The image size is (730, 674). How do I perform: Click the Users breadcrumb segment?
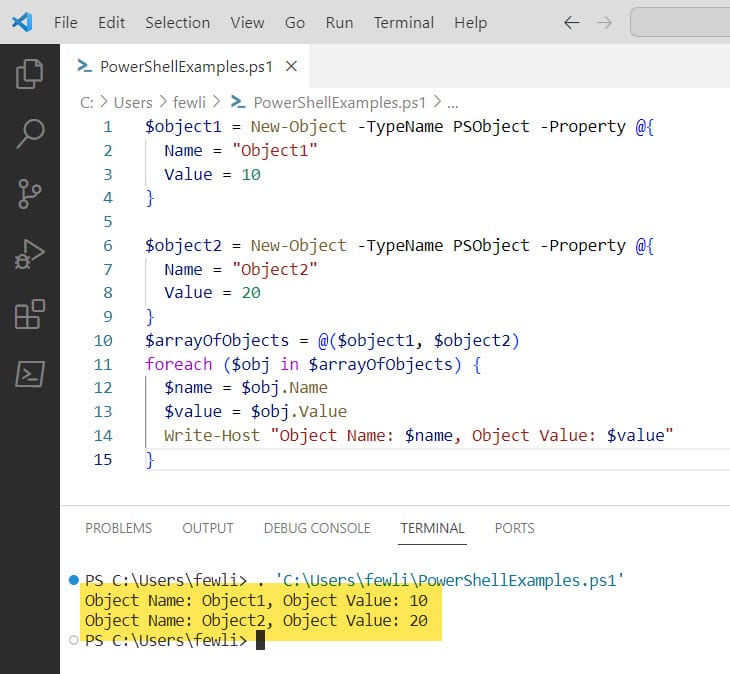tap(133, 102)
